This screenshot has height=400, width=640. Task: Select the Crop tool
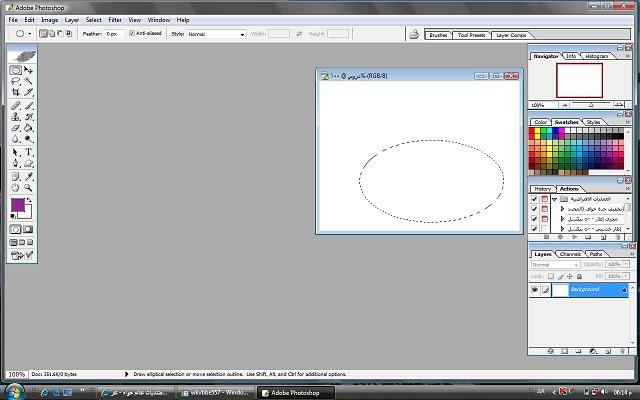pyautogui.click(x=16, y=93)
